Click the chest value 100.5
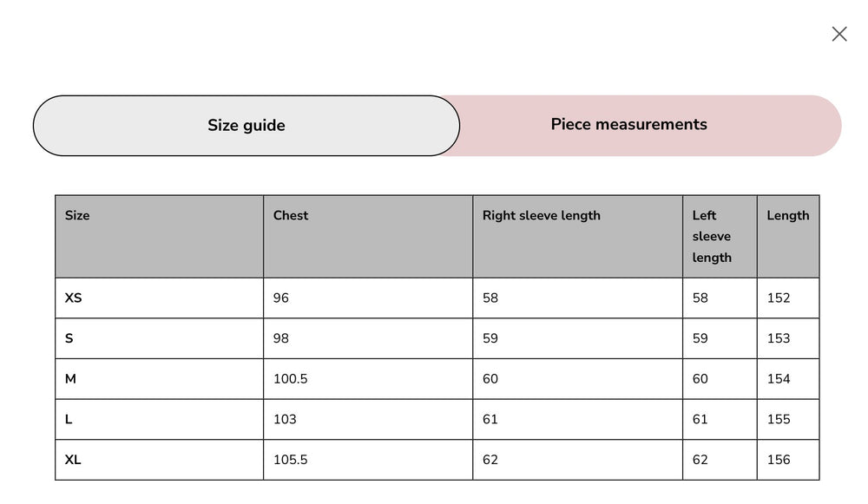868x504 pixels. (290, 379)
